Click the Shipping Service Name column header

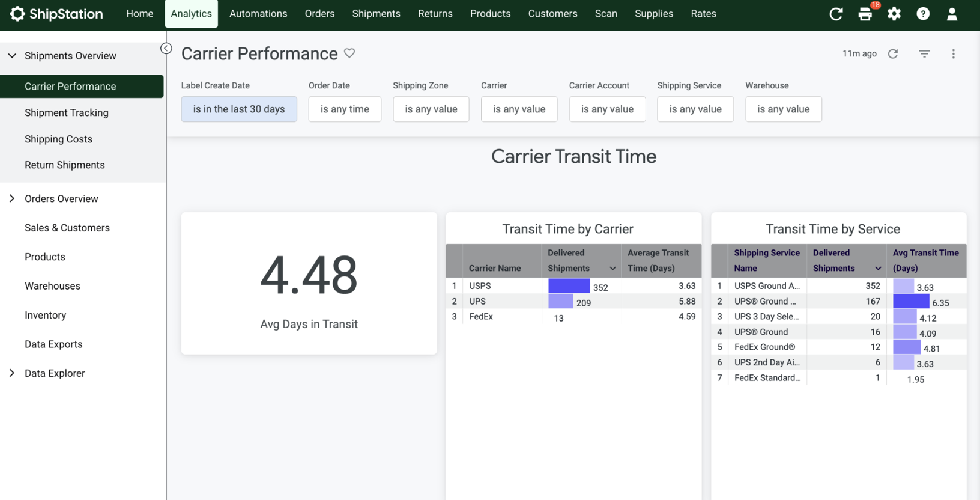click(x=767, y=261)
